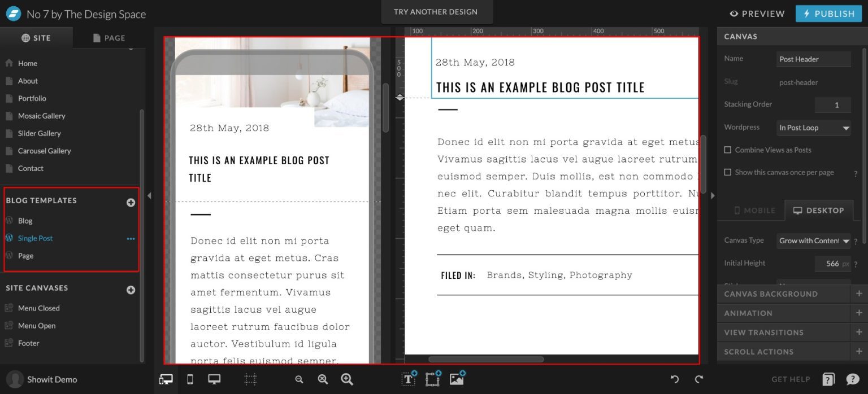Zoom in using the magnifier plus icon
The width and height of the screenshot is (868, 394).
346,379
